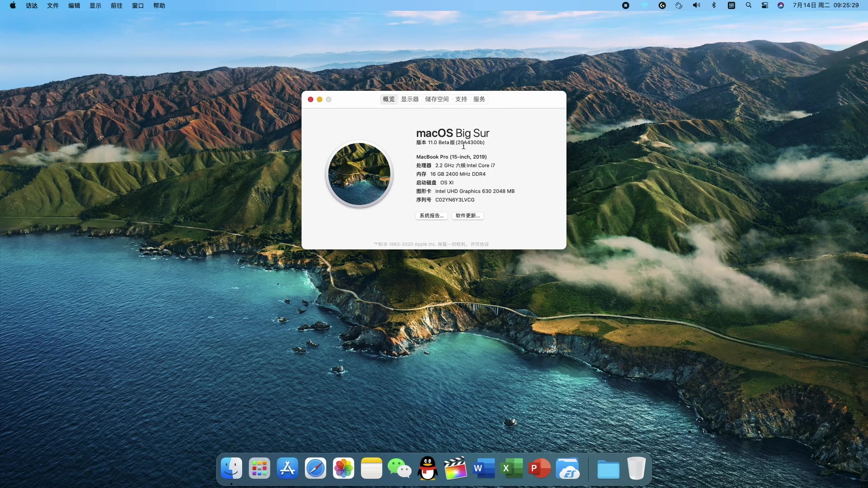
Task: Click the startup disk value OS XI
Action: point(447,183)
